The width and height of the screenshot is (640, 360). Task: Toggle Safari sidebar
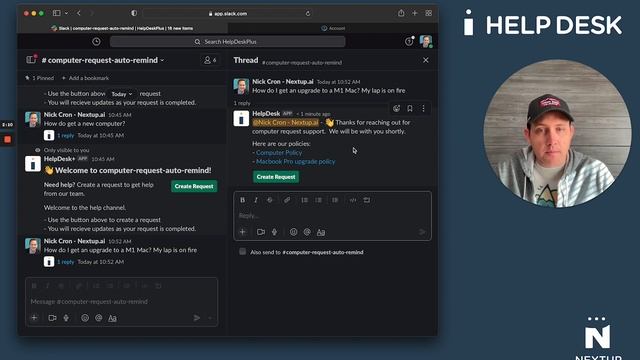click(x=57, y=13)
